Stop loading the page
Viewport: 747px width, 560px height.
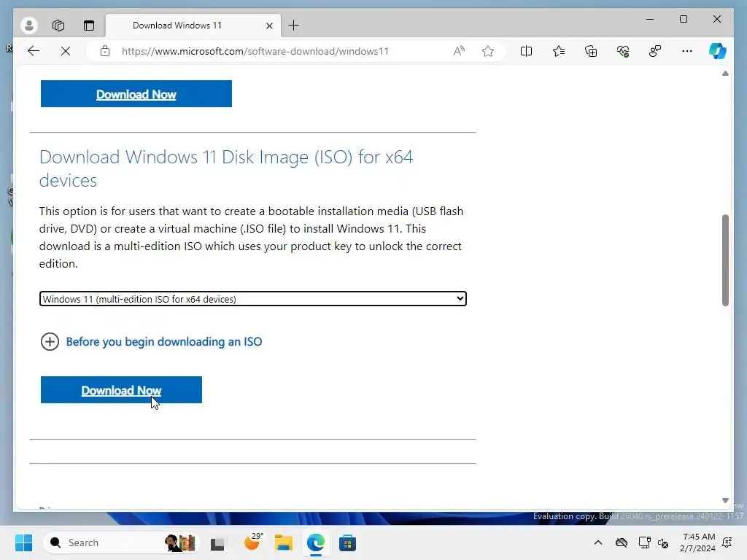(x=66, y=51)
